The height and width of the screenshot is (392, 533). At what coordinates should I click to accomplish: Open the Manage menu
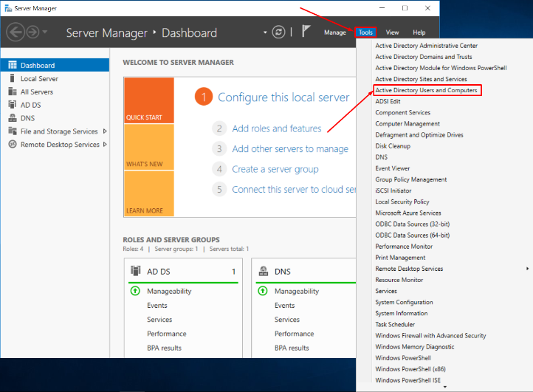(335, 32)
